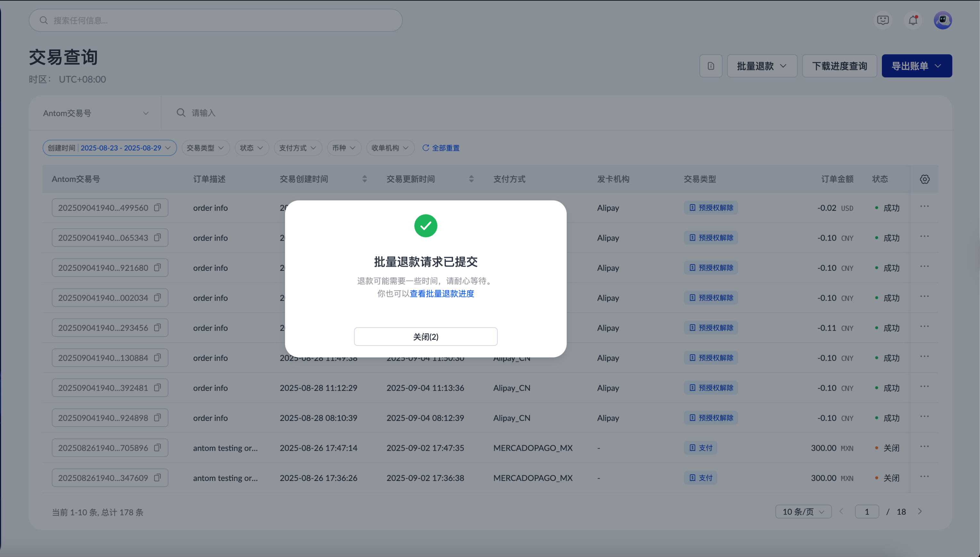Open more actions for -0.02 USD row
Image resolution: width=980 pixels, height=557 pixels.
(x=925, y=207)
